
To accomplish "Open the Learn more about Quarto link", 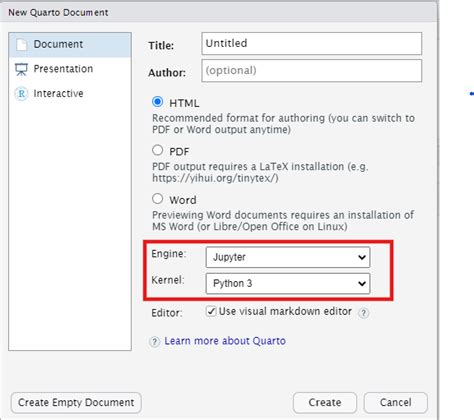I will (x=225, y=341).
